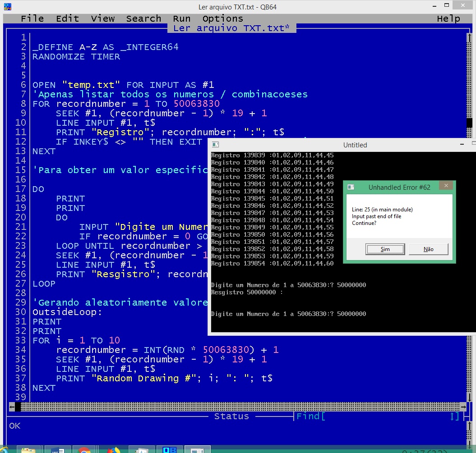Viewport: 476px width, 453px height.
Task: Open File Explorer from the taskbar
Action: point(28,449)
